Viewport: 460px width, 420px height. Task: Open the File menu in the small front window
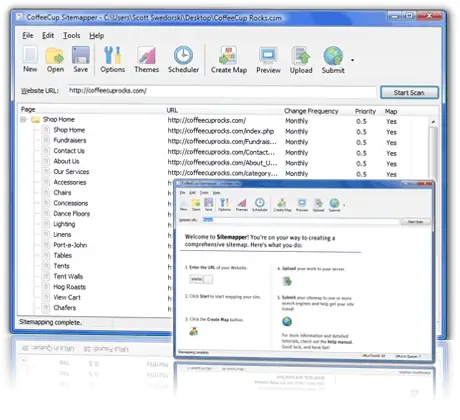click(x=182, y=193)
